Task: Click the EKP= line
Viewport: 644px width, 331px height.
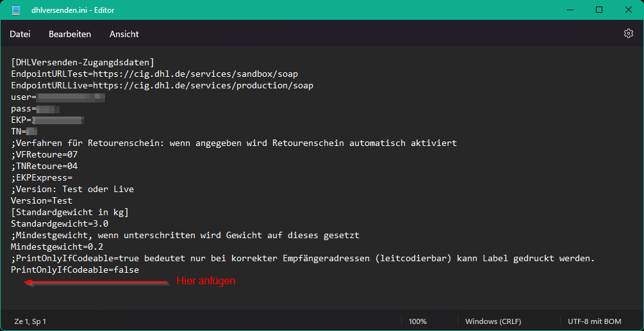Action: (47, 120)
